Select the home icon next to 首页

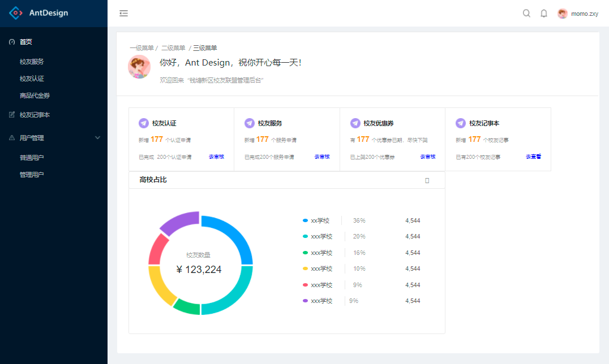[x=12, y=41]
